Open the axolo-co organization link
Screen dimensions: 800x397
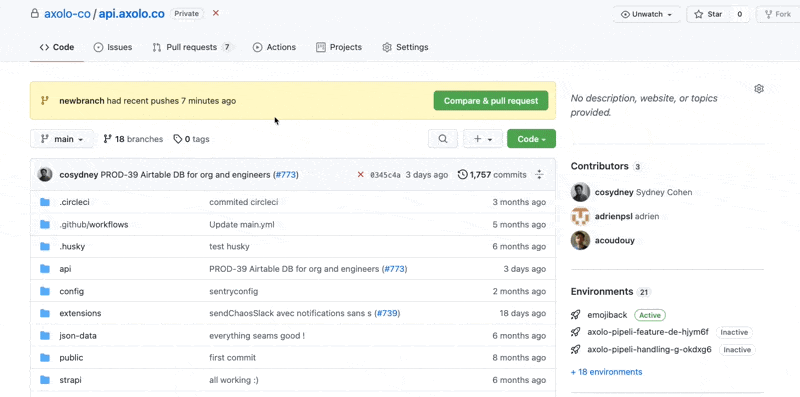pyautogui.click(x=67, y=14)
